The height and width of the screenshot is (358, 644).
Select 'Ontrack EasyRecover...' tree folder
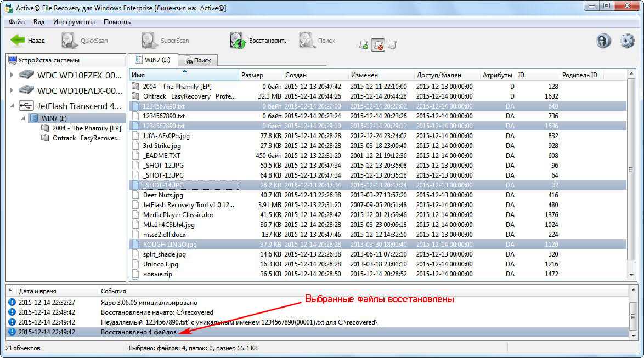point(81,138)
